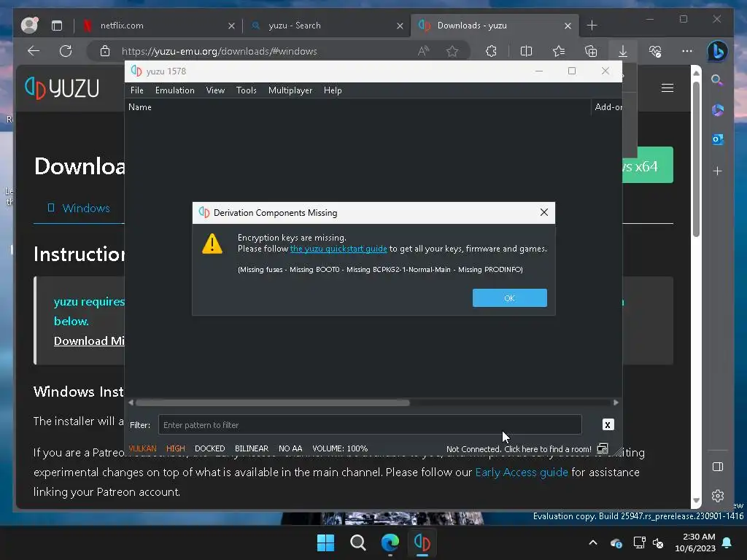Image resolution: width=747 pixels, height=560 pixels.
Task: Open the File menu in yuzu
Action: click(136, 90)
